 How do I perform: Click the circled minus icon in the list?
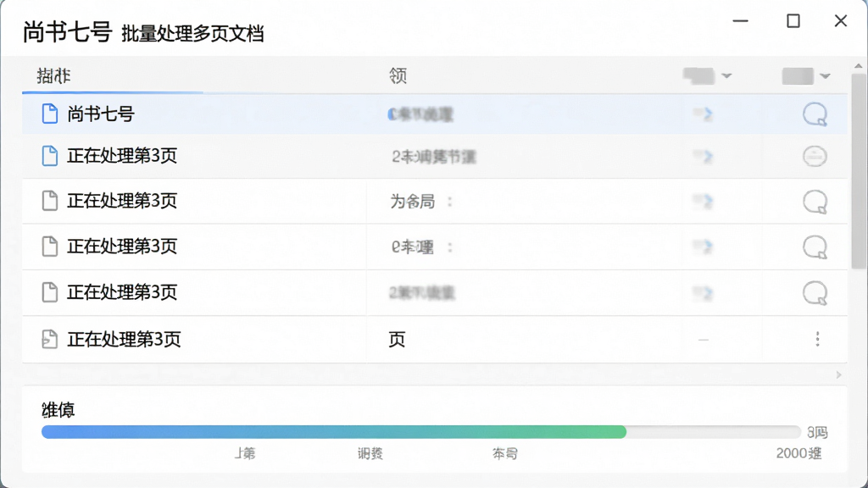pyautogui.click(x=815, y=156)
